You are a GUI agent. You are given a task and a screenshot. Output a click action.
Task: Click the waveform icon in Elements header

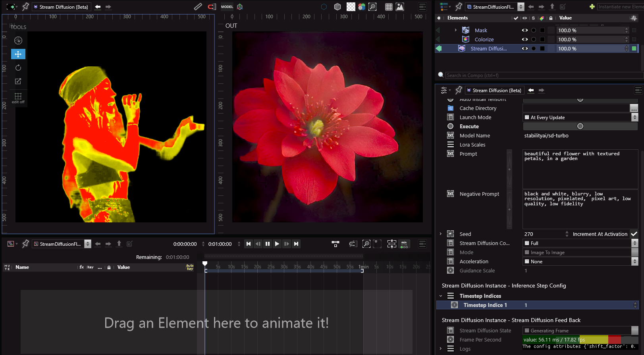[x=634, y=18]
